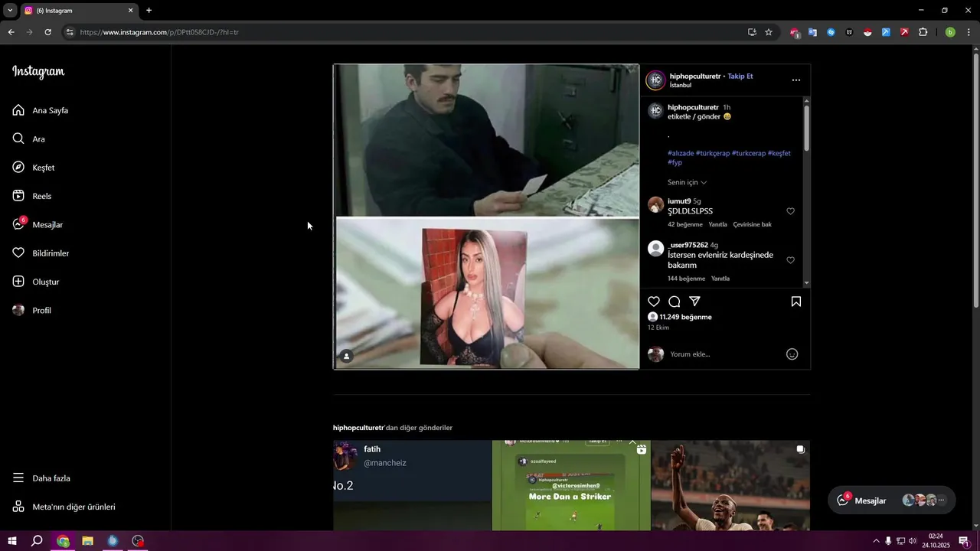Open Windows taskbar search
Image resolution: width=980 pixels, height=551 pixels.
(x=37, y=541)
